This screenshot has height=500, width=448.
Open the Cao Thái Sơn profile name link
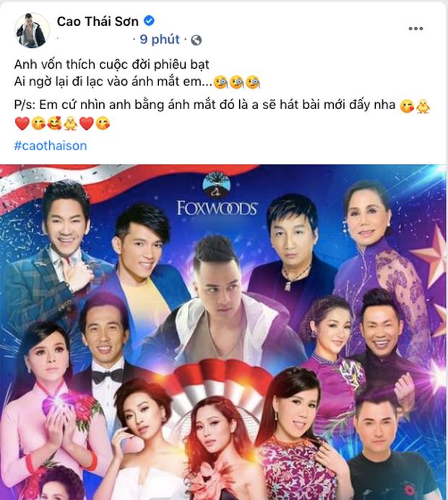(x=98, y=22)
